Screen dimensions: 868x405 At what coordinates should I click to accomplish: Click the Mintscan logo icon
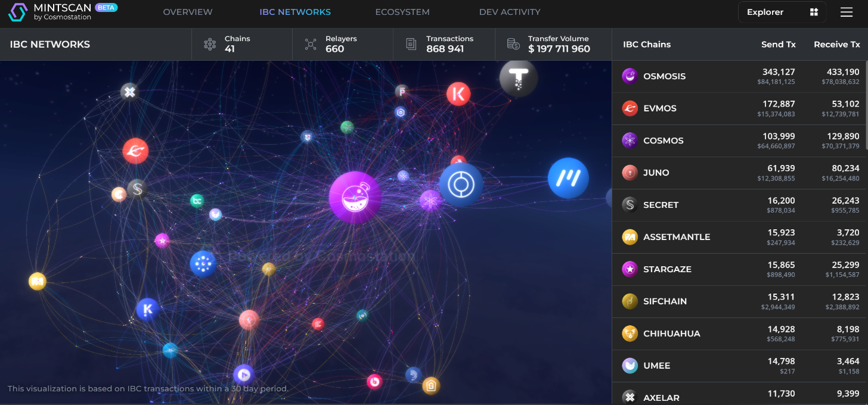(x=18, y=12)
